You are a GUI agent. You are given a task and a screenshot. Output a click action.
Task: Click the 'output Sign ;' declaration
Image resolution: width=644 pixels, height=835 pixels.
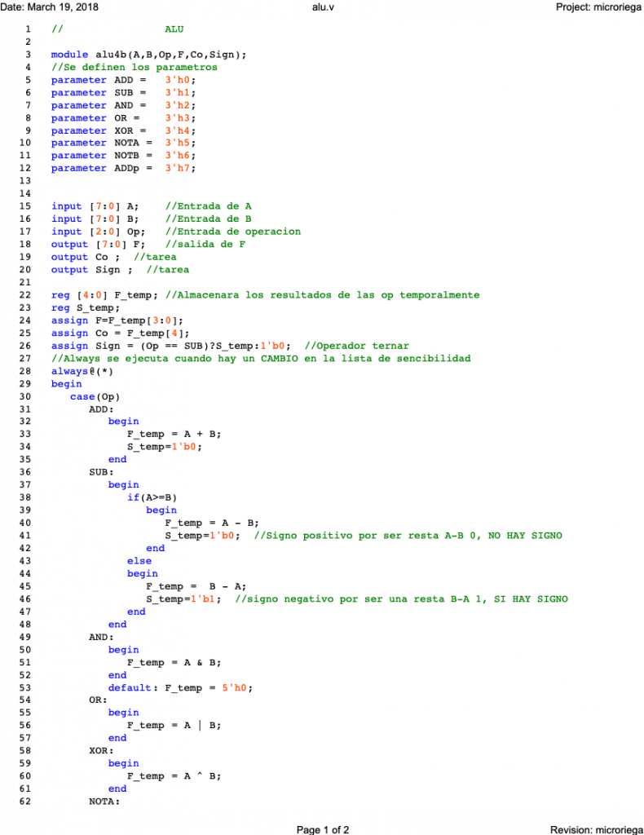(x=91, y=270)
